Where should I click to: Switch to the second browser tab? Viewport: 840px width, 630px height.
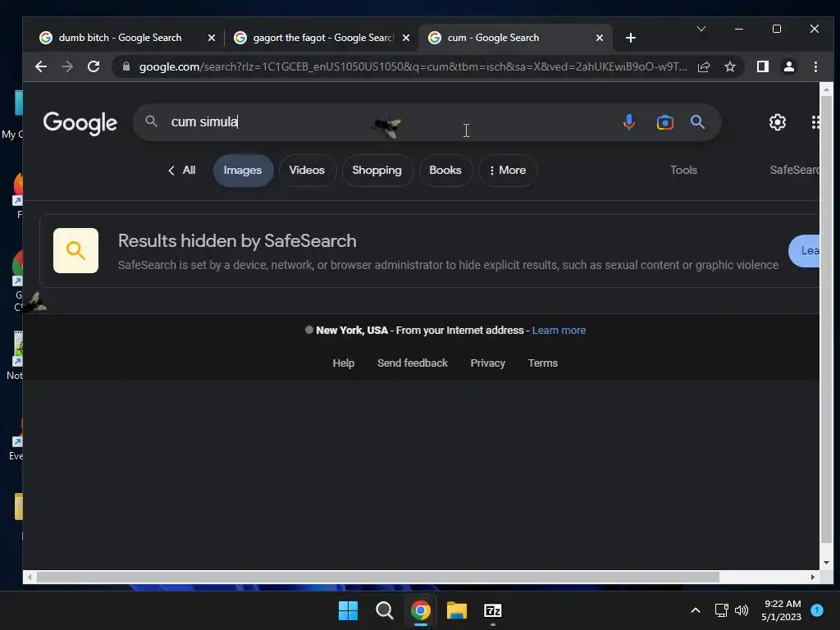coord(322,38)
